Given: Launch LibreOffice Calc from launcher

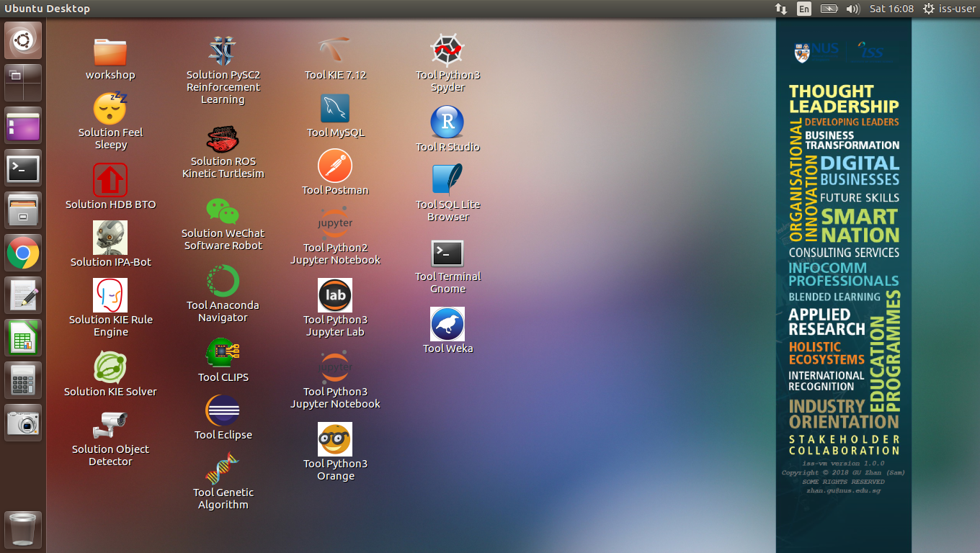Looking at the screenshot, I should tap(23, 338).
